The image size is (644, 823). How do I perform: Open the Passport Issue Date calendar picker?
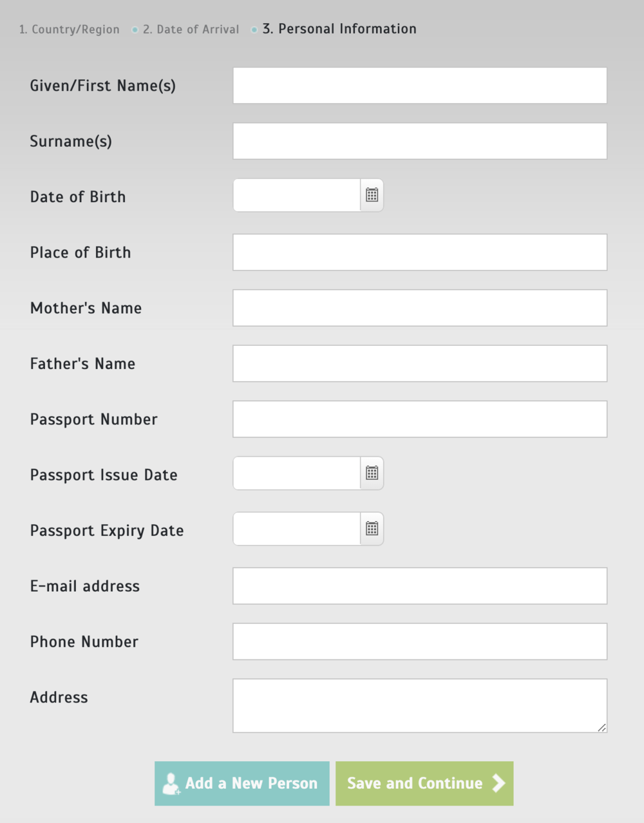pos(372,473)
